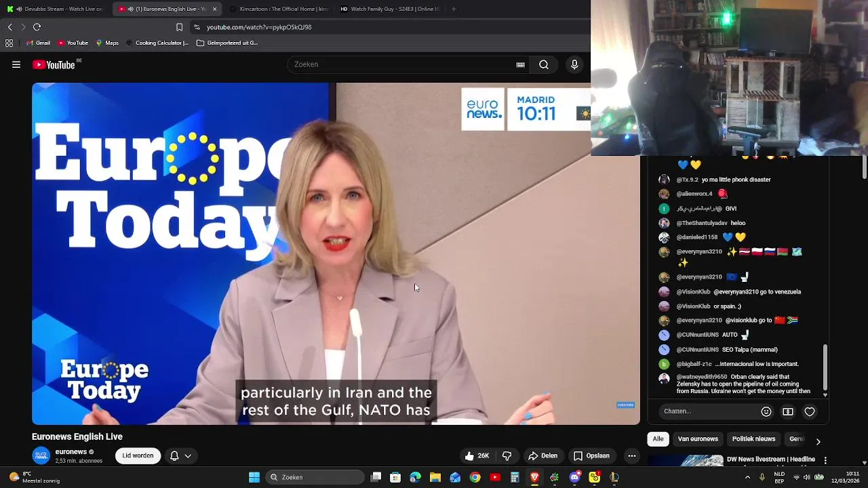Open the Cooking Calculator bookmark
This screenshot has height=488, width=868.
click(x=157, y=43)
